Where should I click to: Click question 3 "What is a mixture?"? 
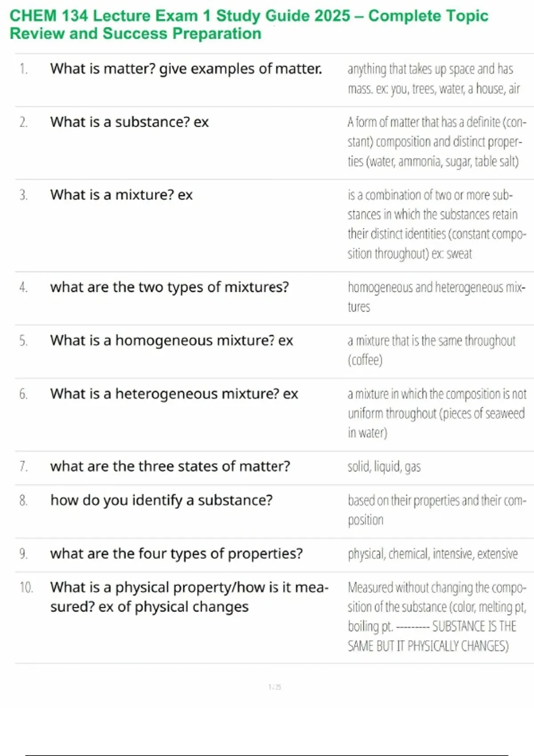[121, 195]
